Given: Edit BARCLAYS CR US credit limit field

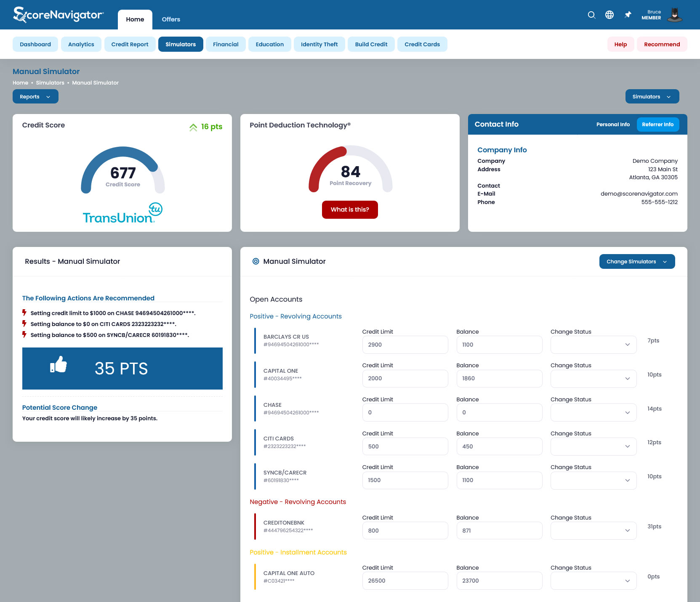Looking at the screenshot, I should pyautogui.click(x=405, y=345).
